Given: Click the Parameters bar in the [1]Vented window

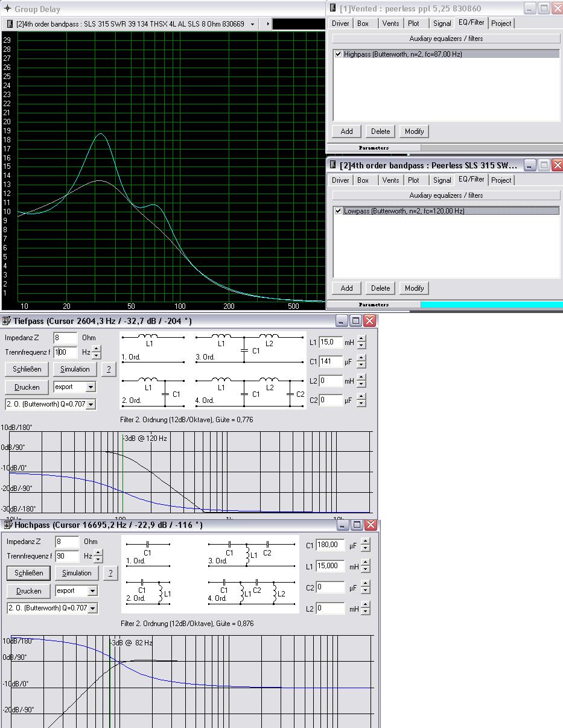Looking at the screenshot, I should pyautogui.click(x=374, y=148).
